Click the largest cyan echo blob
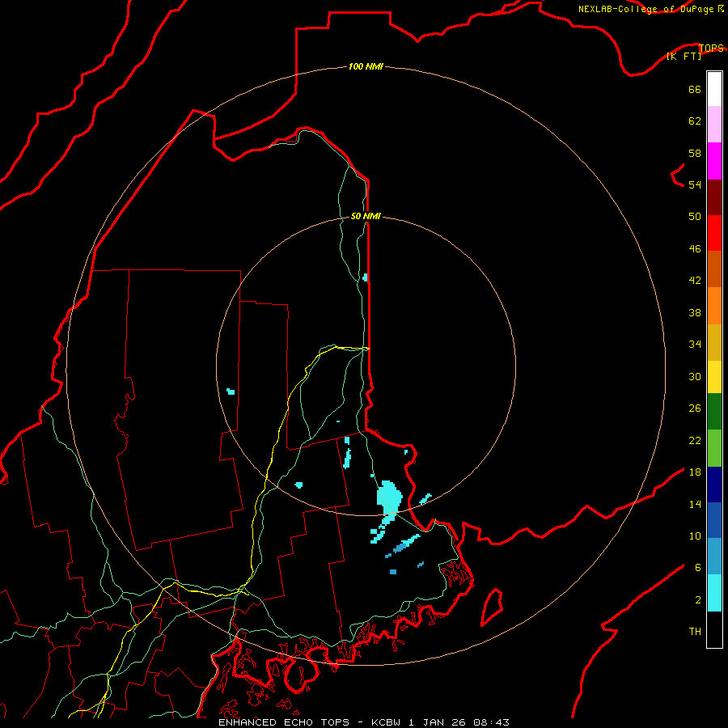728x728 pixels. click(x=389, y=498)
